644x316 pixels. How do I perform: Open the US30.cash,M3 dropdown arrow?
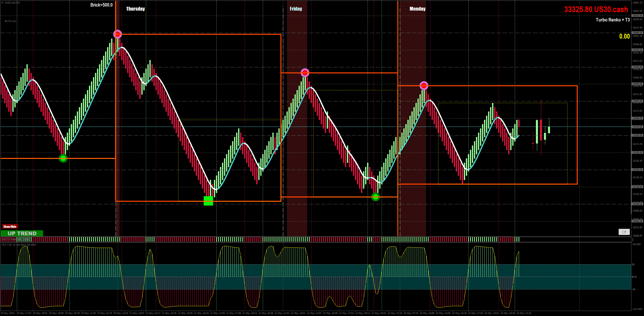click(2, 3)
